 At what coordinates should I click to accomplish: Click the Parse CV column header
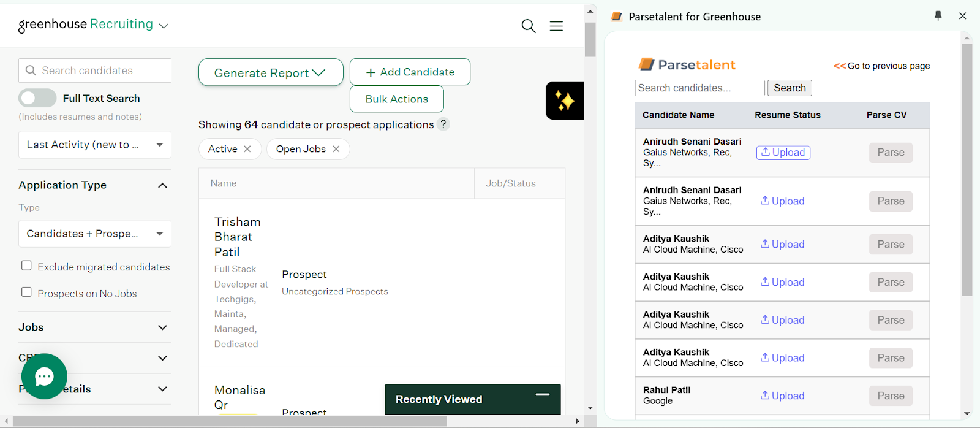point(886,115)
